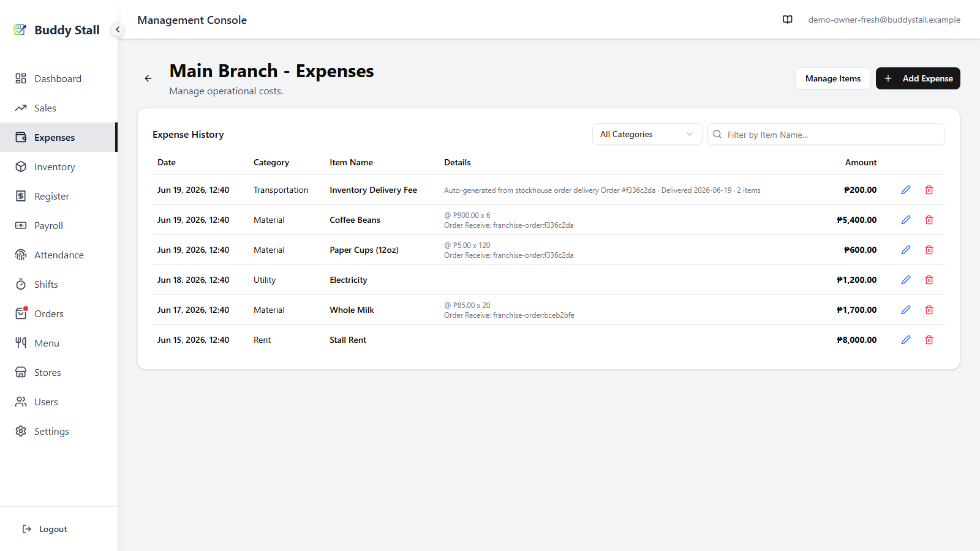
Task: Delete the Stall Rent expense
Action: click(929, 340)
